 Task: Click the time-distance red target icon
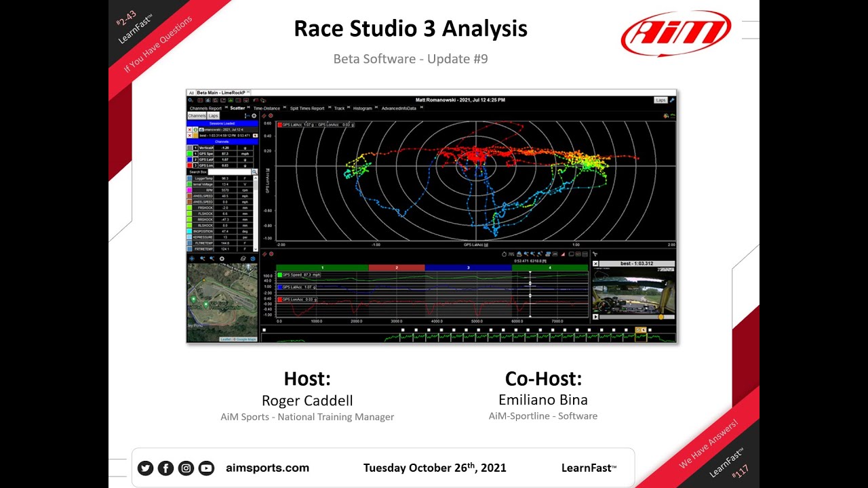click(x=271, y=254)
